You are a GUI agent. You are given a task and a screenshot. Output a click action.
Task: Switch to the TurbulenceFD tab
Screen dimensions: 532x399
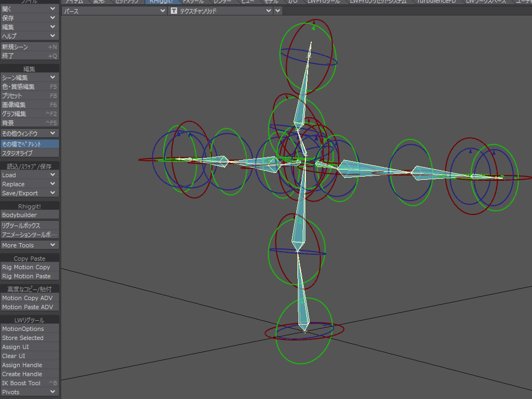(x=436, y=2)
